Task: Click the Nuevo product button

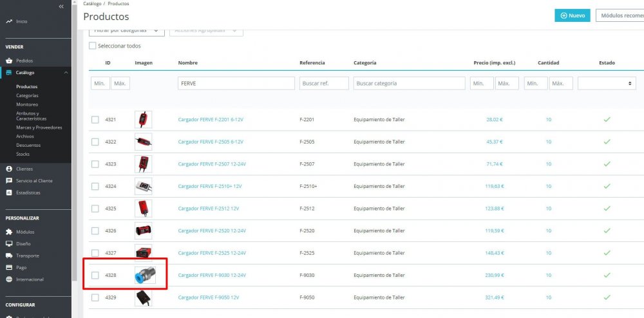Action: [572, 15]
